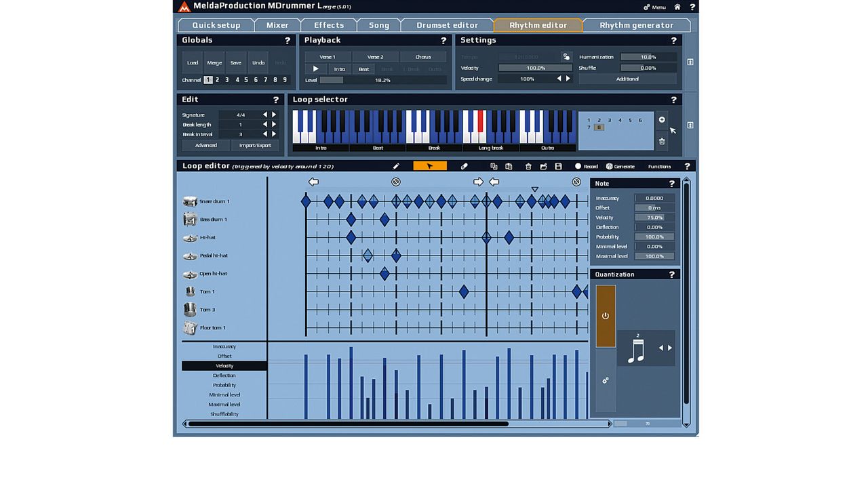The image size is (868, 488).
Task: Select the eraser tool in Loop editor
Action: (x=464, y=166)
